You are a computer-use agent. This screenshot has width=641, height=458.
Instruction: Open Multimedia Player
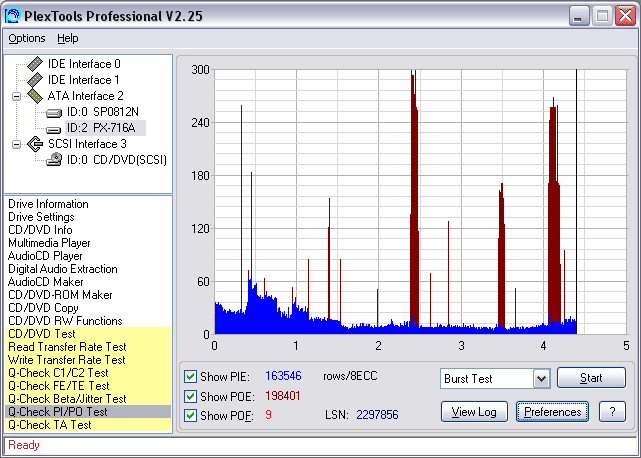point(49,243)
